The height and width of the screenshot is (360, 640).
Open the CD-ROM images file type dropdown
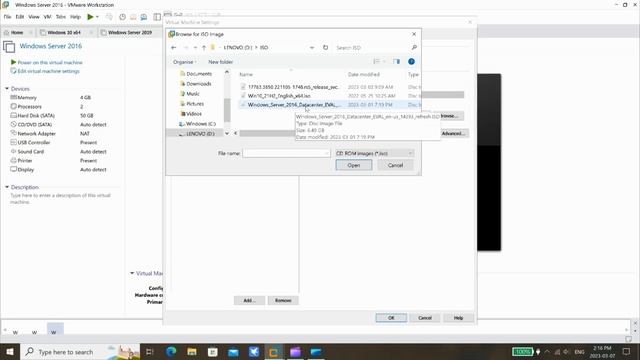click(375, 153)
